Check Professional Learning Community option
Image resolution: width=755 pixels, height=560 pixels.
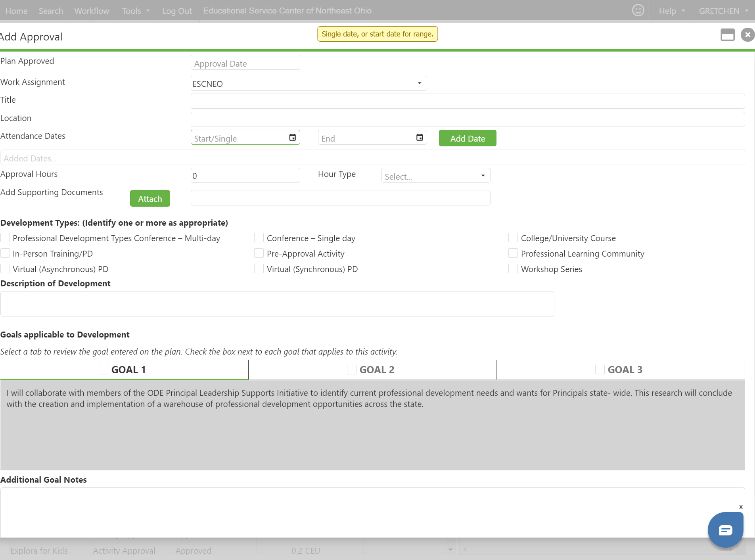pos(513,253)
